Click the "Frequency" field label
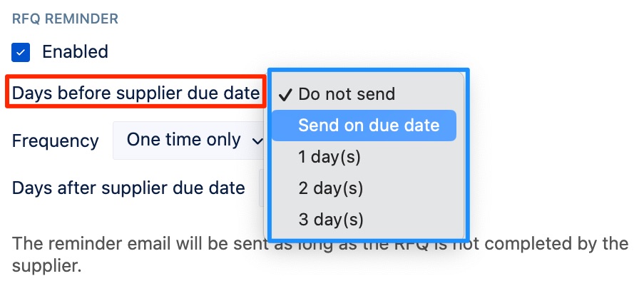644x281 pixels. [55, 141]
